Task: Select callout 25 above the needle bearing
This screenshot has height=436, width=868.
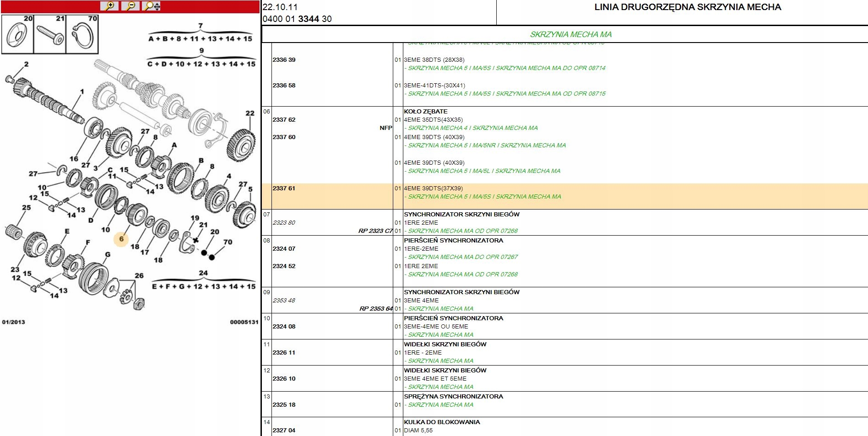Action: 27,207
